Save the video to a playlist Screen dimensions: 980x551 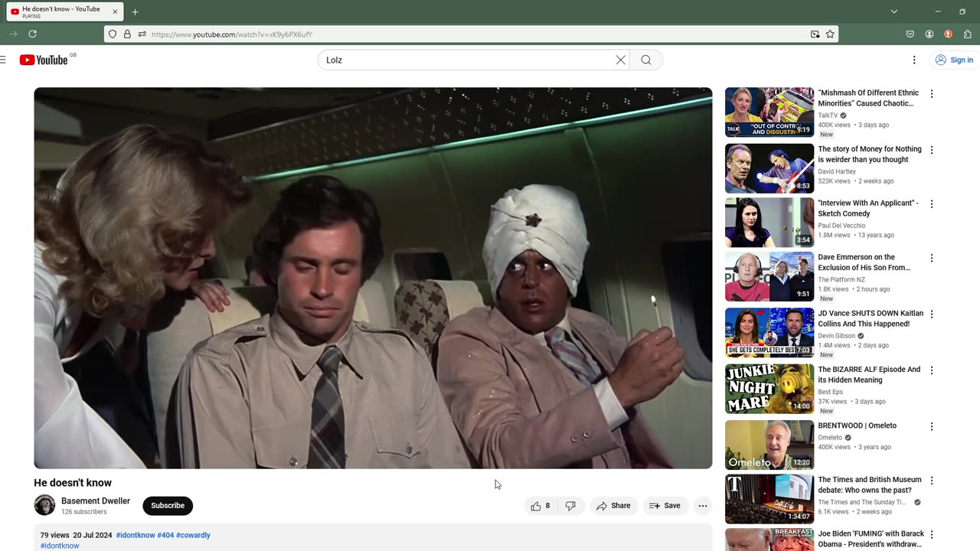(665, 506)
